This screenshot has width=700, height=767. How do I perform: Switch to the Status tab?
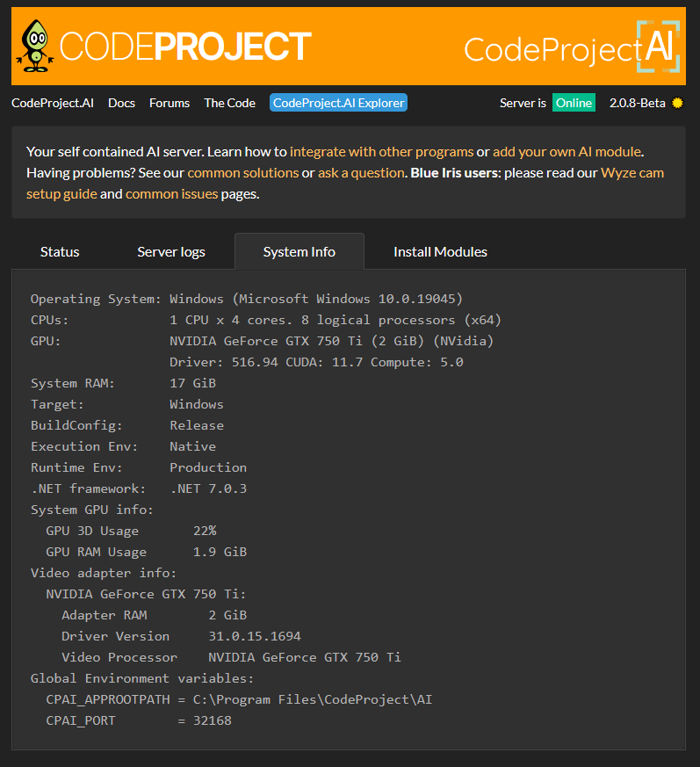(60, 251)
